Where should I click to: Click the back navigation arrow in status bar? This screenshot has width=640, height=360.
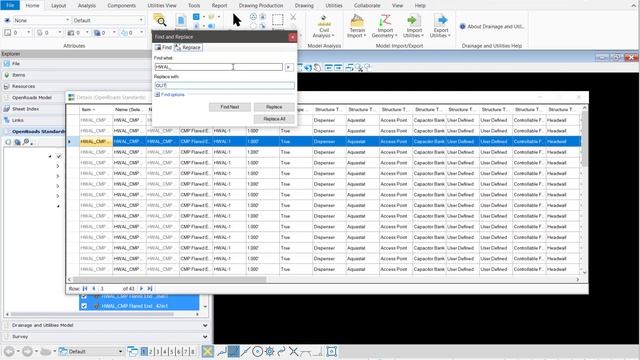coord(9,351)
